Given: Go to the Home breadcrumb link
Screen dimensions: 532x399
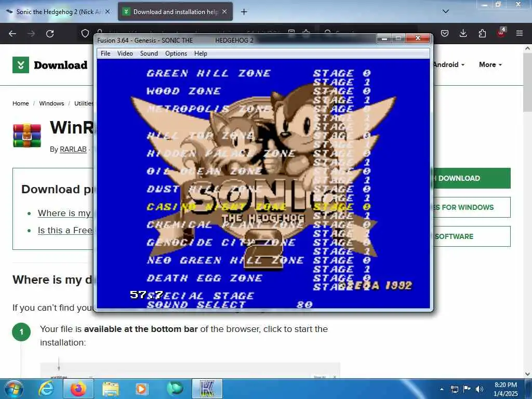Looking at the screenshot, I should [21, 103].
